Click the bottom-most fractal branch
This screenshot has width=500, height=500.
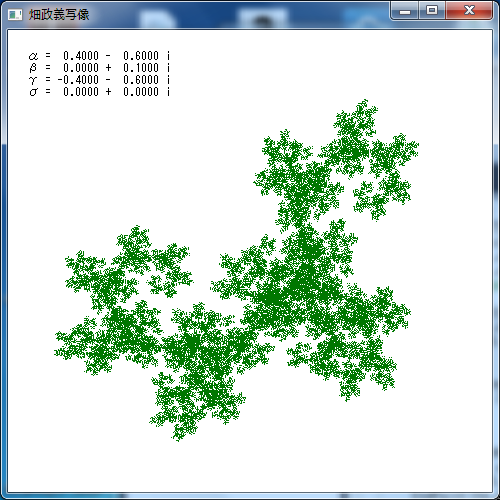pos(197,407)
